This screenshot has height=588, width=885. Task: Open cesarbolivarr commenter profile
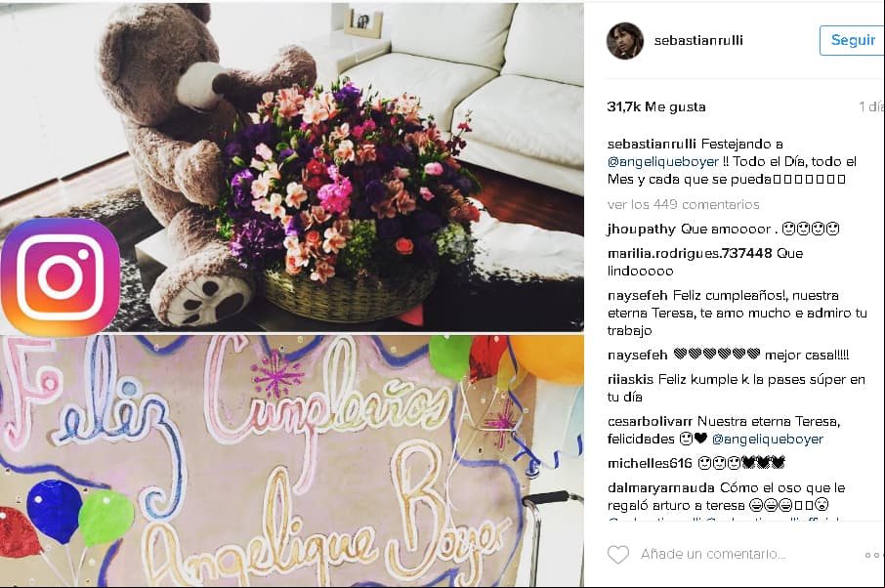pos(650,422)
